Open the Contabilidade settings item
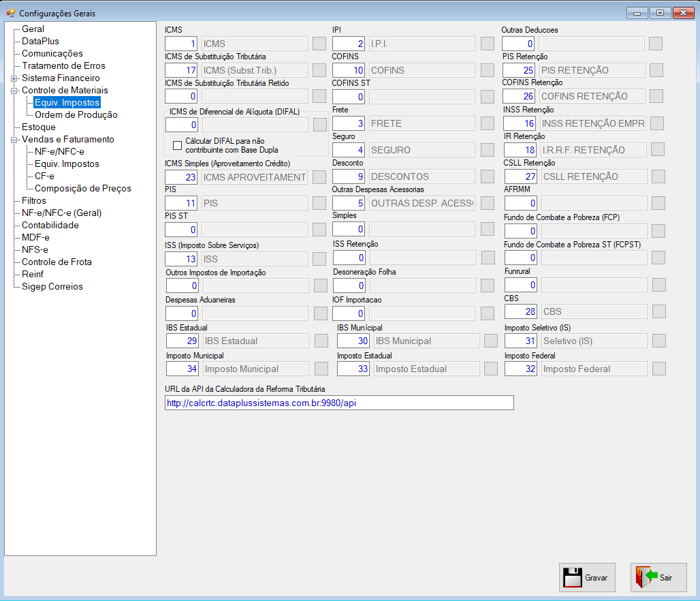The height and width of the screenshot is (601, 700). [x=50, y=226]
